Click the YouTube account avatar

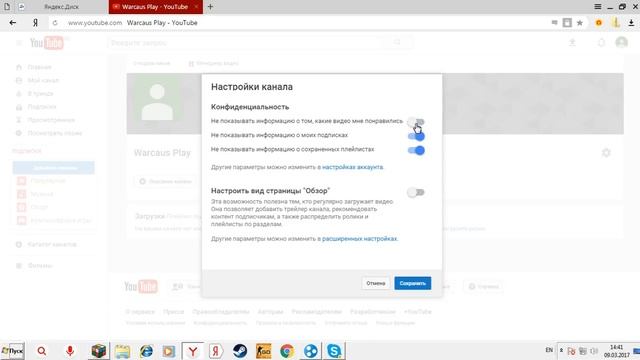click(x=621, y=42)
